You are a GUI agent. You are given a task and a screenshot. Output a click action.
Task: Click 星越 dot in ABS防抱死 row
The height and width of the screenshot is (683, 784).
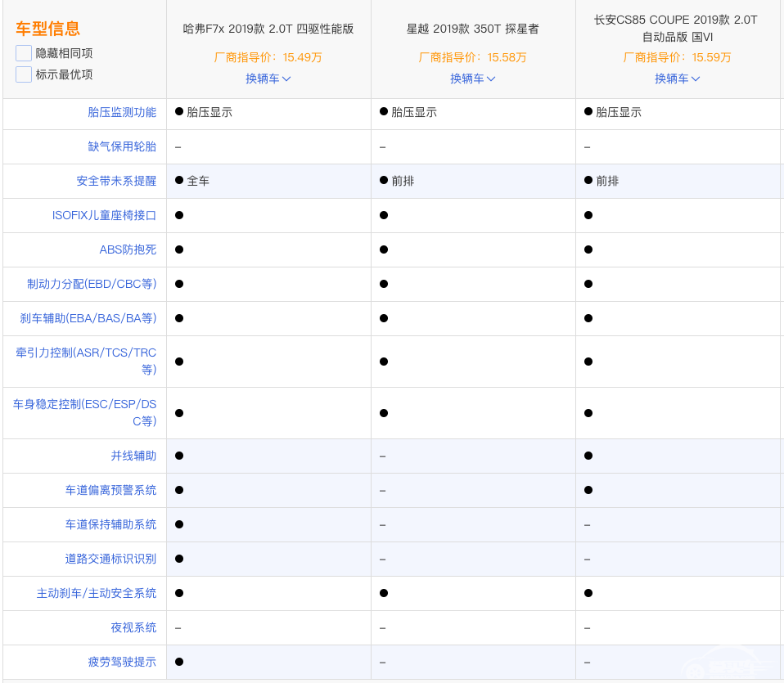[384, 249]
